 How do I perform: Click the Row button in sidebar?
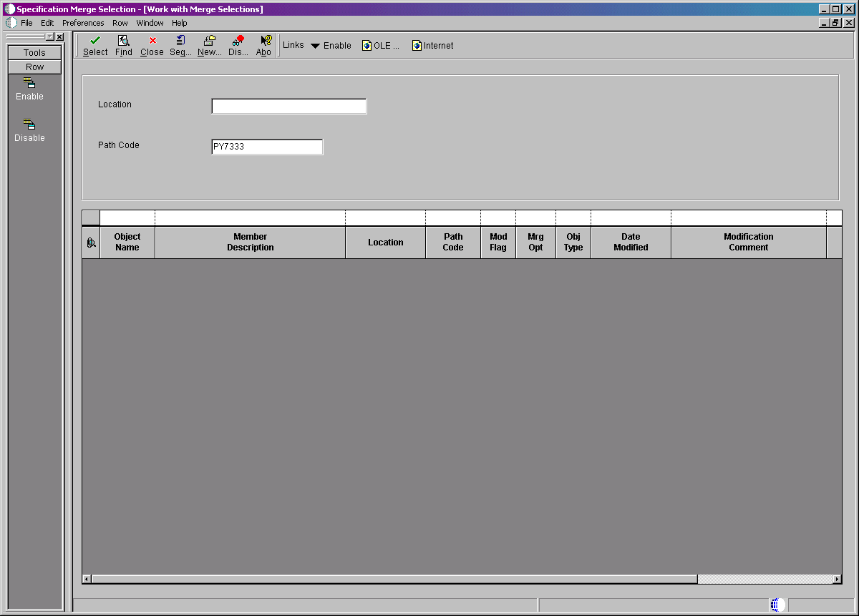tap(34, 67)
